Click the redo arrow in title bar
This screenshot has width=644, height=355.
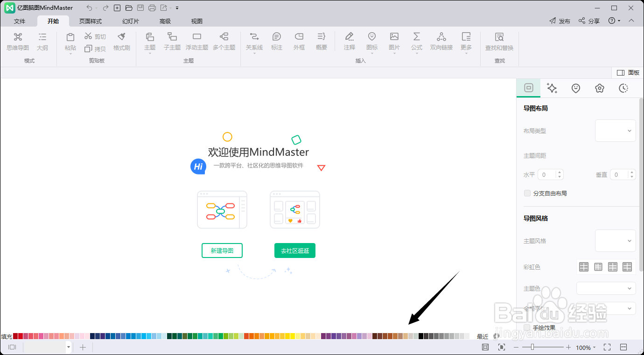point(105,8)
